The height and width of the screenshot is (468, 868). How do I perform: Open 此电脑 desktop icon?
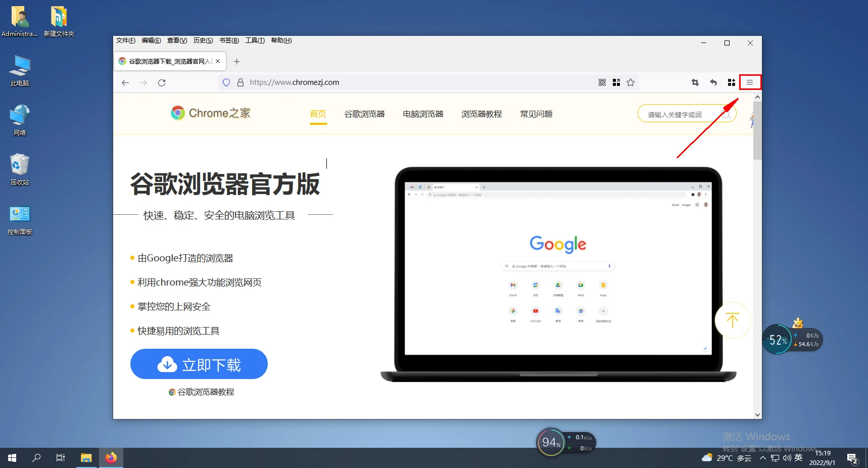20,71
